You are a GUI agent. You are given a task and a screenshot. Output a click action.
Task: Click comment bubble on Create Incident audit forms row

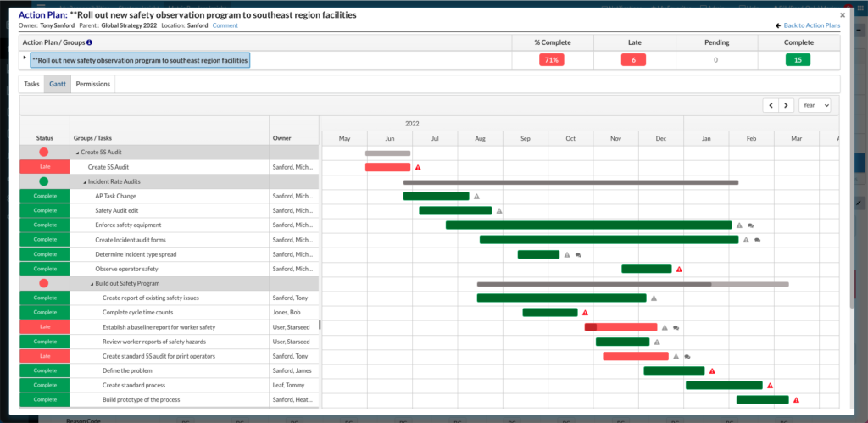coord(757,240)
